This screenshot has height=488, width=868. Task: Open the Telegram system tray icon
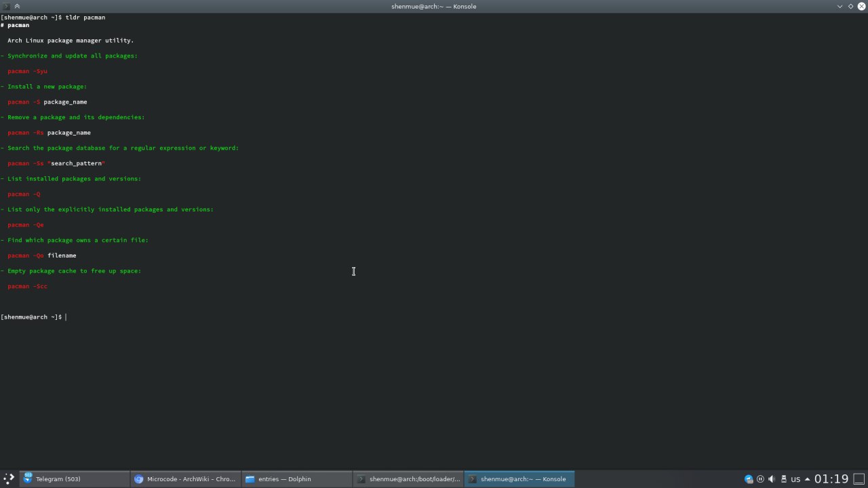749,479
